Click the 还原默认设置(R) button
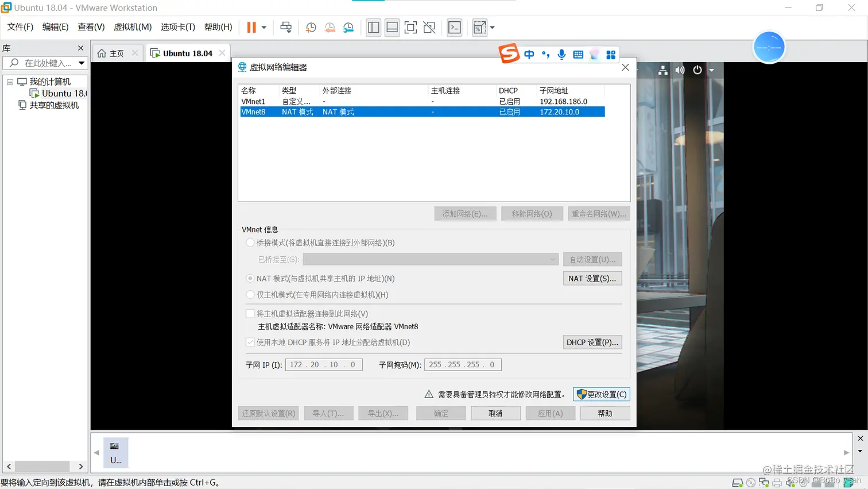This screenshot has width=868, height=489. pyautogui.click(x=268, y=413)
